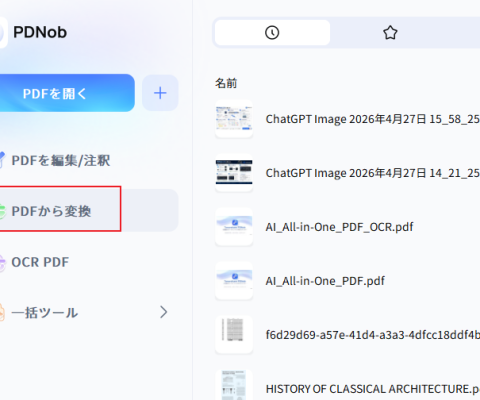
Task: Open the PDFを編集/注釈 menu item
Action: [61, 160]
